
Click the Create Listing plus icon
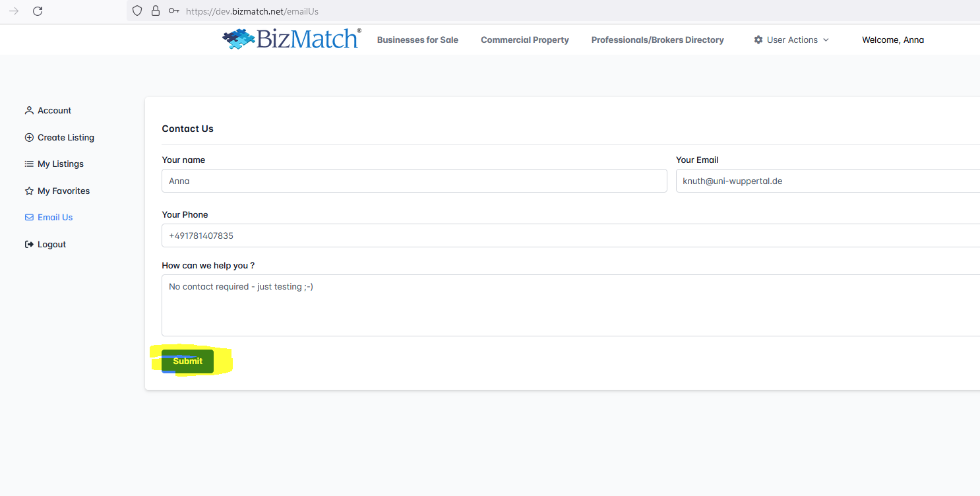29,138
